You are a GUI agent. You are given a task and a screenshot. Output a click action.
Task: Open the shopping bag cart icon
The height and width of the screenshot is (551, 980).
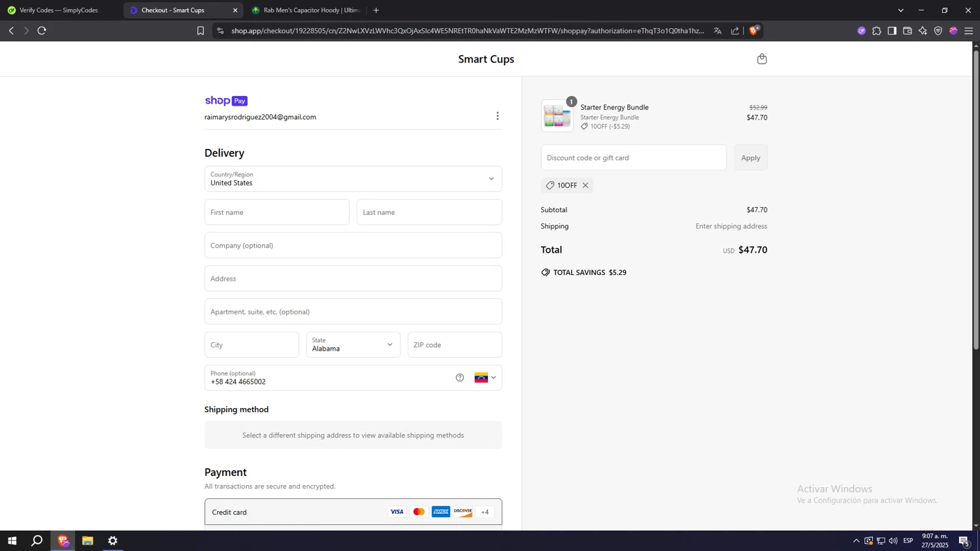pyautogui.click(x=762, y=59)
